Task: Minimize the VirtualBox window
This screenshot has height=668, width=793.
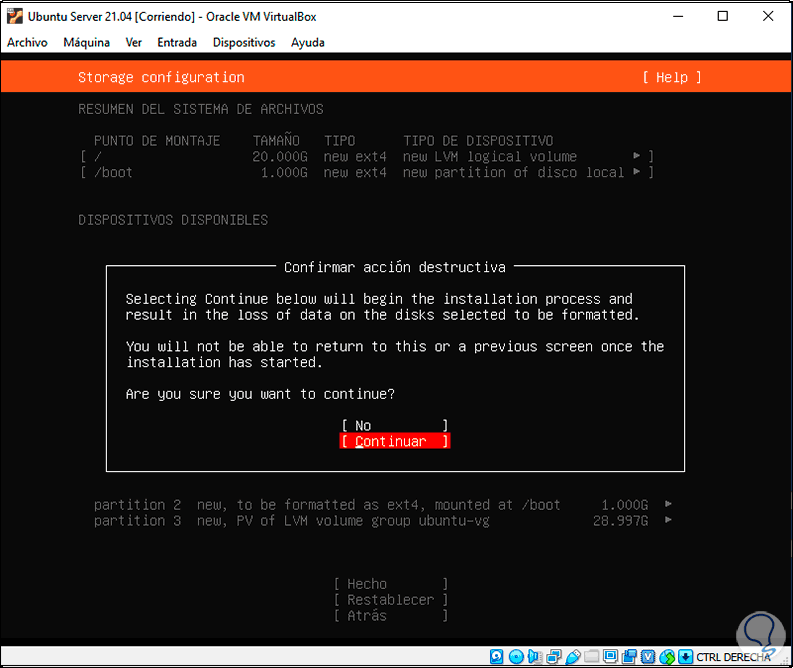Action: [x=678, y=16]
